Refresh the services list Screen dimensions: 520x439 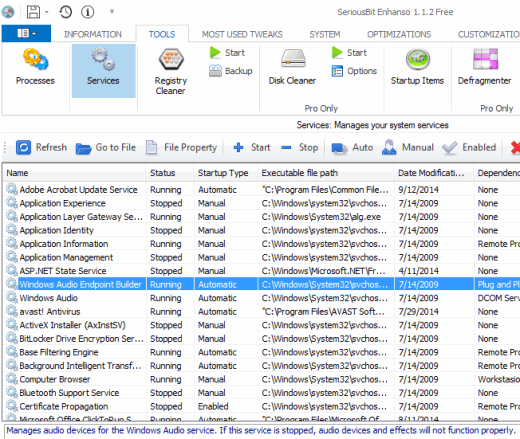(42, 147)
